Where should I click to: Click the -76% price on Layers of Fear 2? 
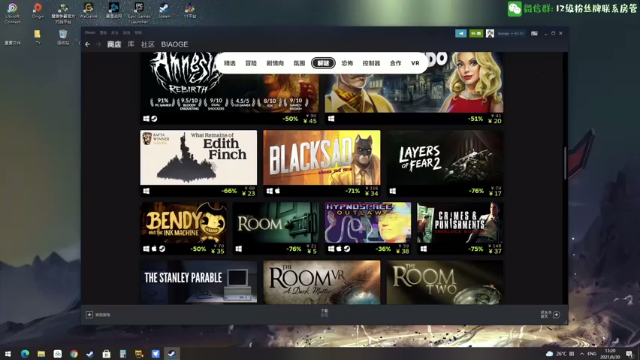pyautogui.click(x=476, y=191)
